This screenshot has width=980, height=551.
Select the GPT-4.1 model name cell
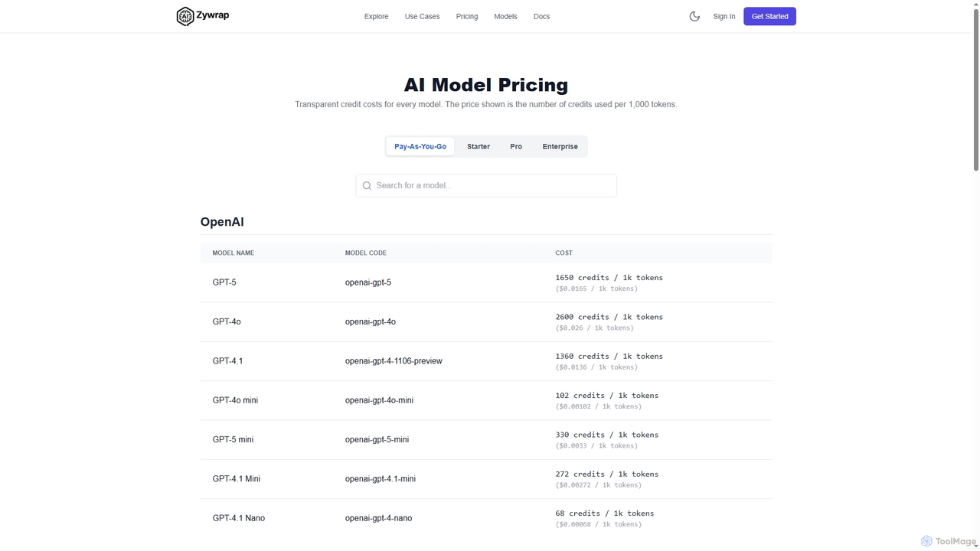click(227, 361)
